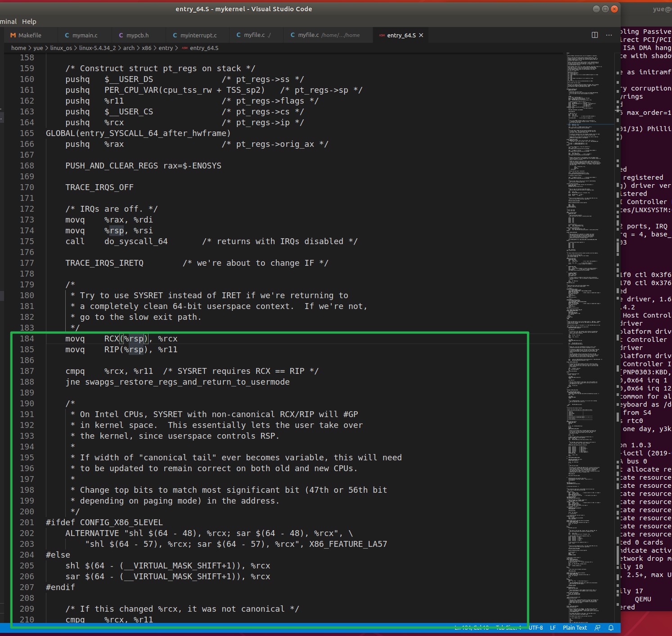Click the #ifdef CONFIG_X86_5LEVEL directive

(104, 522)
